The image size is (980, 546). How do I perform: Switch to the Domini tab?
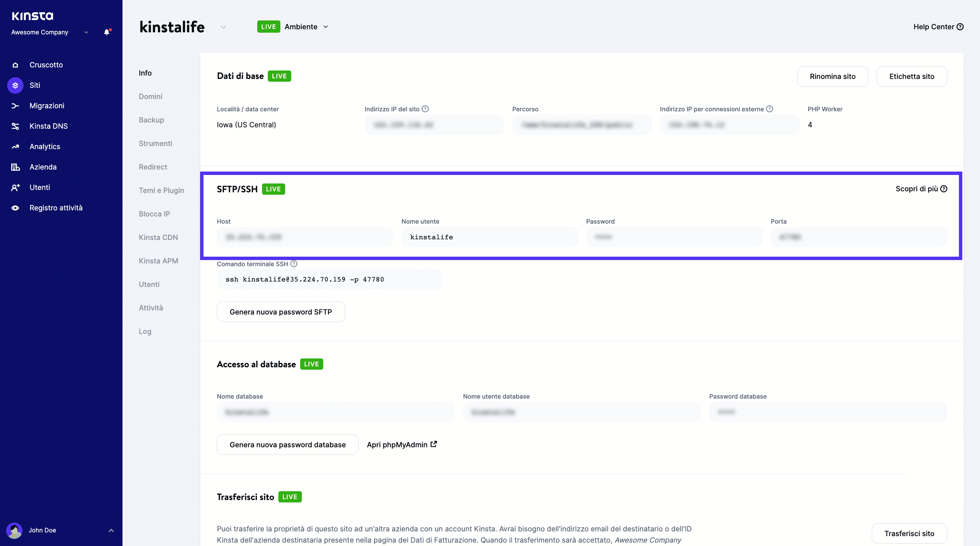coord(150,96)
